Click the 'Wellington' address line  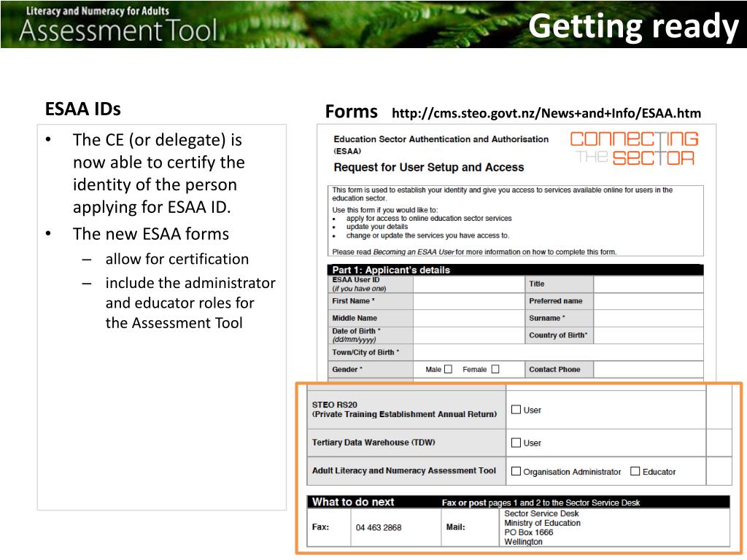point(523,542)
